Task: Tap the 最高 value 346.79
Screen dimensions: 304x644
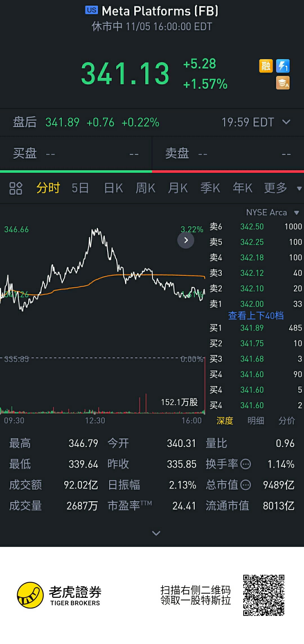Action: pyautogui.click(x=83, y=443)
